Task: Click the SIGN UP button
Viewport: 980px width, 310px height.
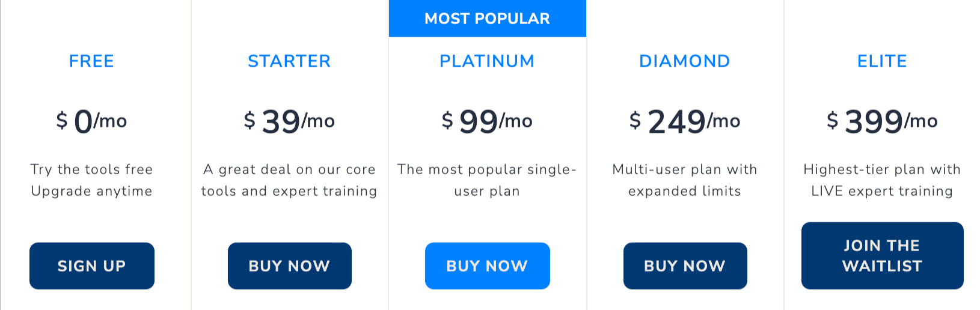Action: (92, 266)
